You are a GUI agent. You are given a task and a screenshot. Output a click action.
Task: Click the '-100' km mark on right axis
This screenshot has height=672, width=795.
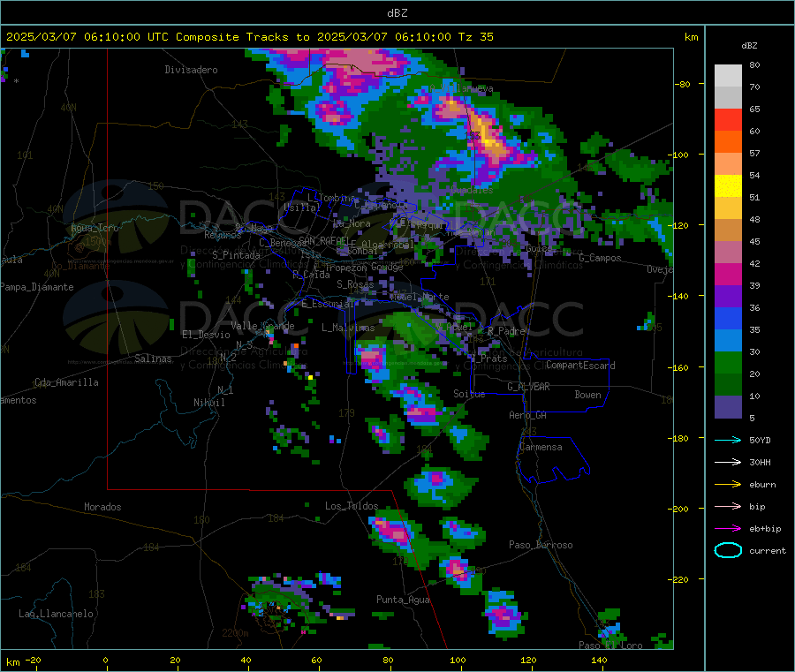pos(679,154)
